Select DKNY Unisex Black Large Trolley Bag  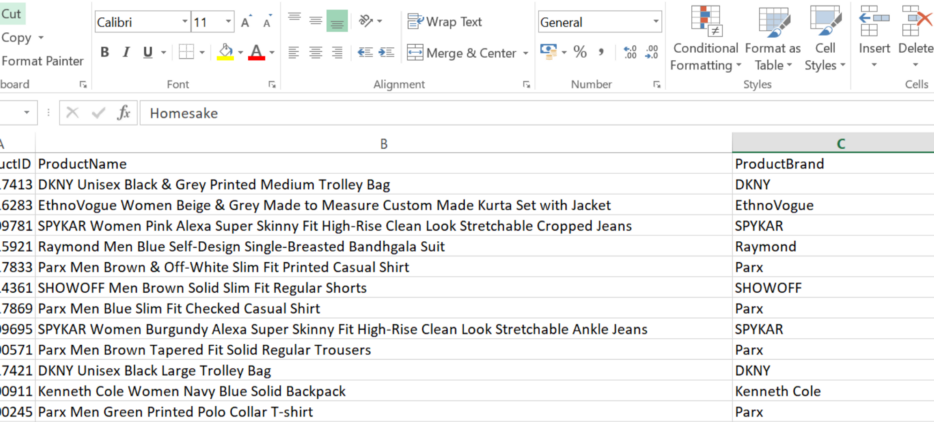point(384,371)
